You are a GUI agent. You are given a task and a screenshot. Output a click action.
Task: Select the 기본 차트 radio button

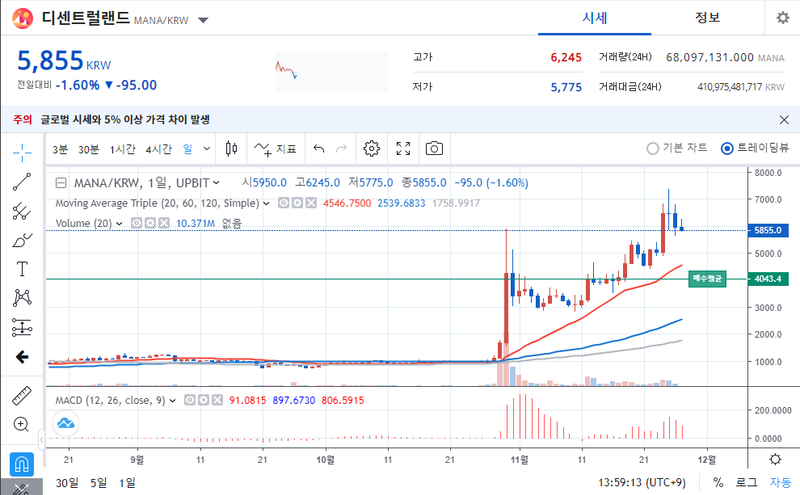point(653,148)
